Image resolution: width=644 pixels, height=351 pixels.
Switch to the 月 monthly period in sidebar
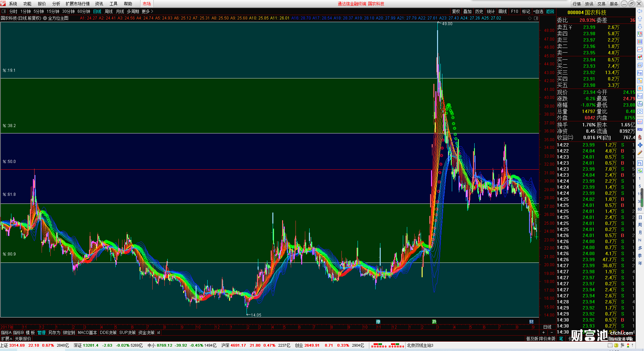click(640, 232)
